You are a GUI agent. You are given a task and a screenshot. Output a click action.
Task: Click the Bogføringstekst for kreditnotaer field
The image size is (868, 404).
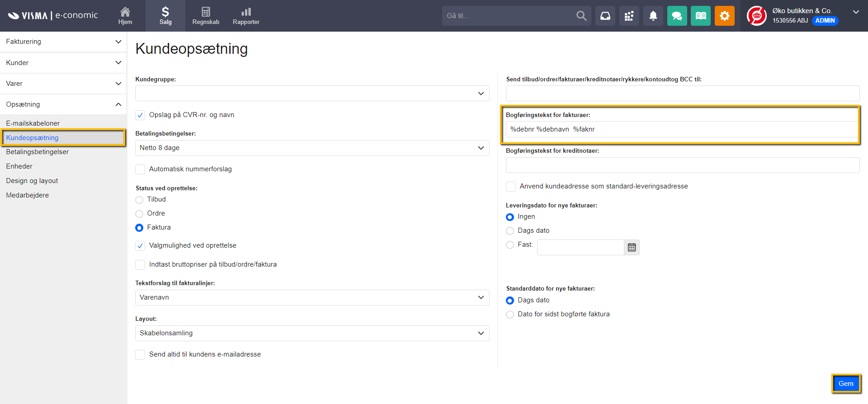pos(682,165)
